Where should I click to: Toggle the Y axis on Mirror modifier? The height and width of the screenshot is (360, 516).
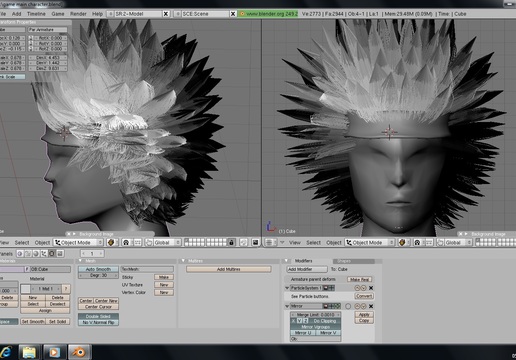[299, 321]
